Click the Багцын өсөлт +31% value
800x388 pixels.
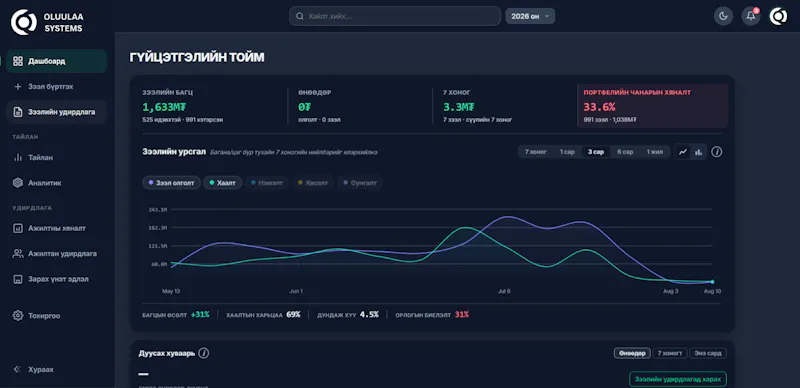[200, 314]
